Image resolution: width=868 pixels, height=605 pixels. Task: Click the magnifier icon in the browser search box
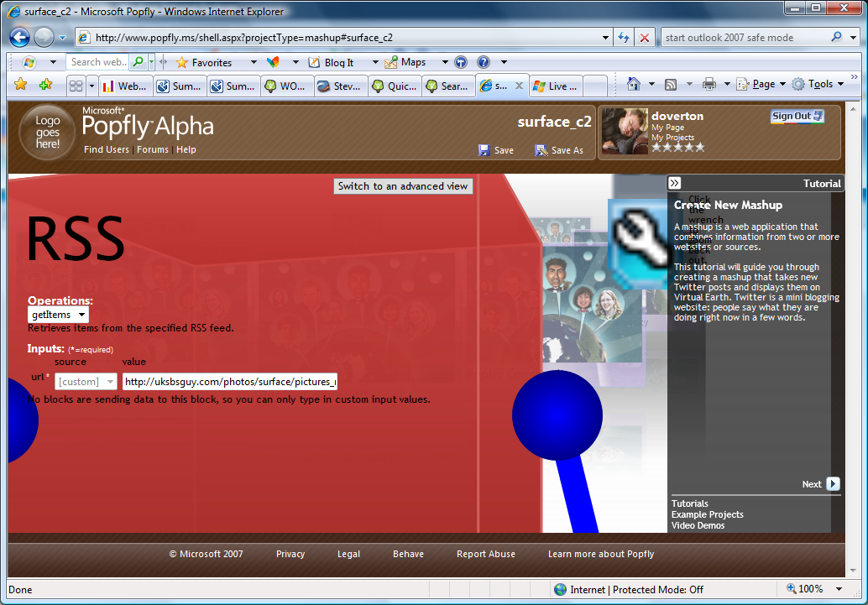[836, 37]
